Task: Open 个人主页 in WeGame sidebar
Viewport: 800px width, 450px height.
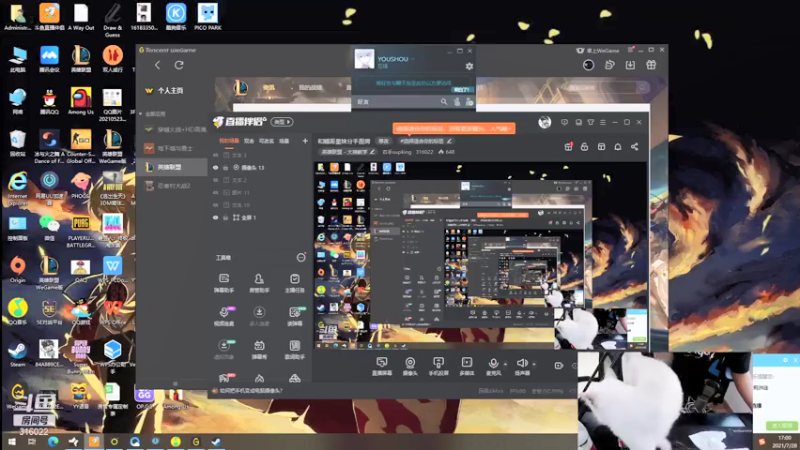Action: (x=171, y=90)
